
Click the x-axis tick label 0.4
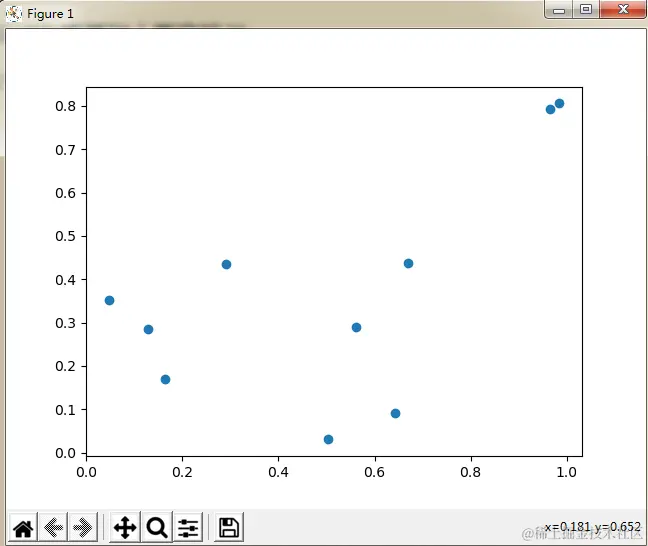(x=279, y=472)
